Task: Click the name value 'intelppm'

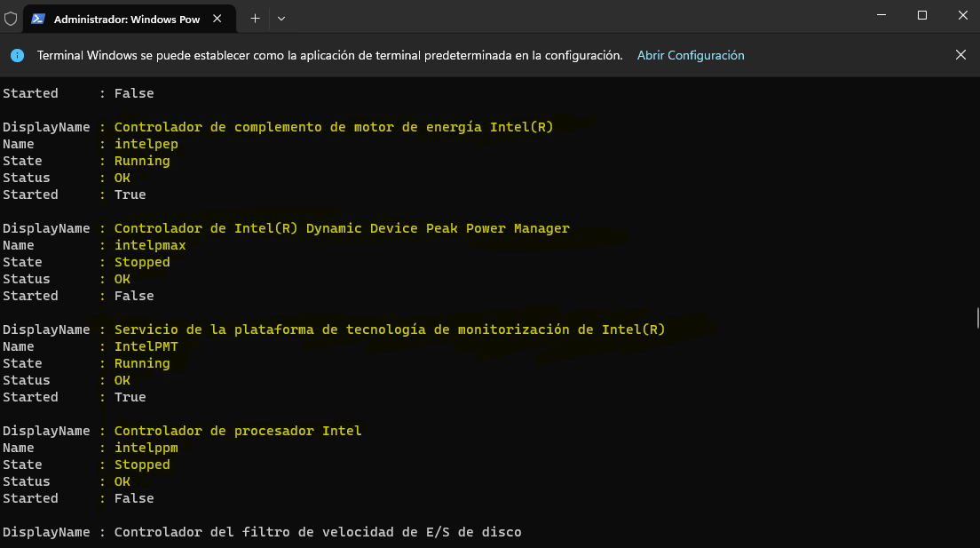Action: pos(146,448)
